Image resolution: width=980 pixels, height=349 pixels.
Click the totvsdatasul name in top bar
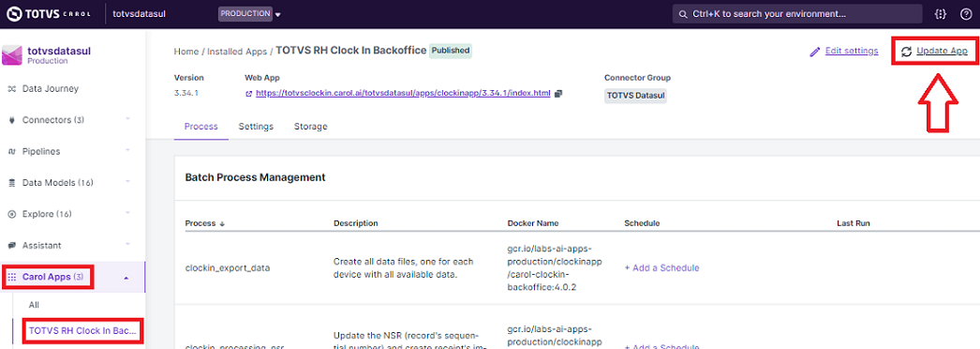pos(139,13)
